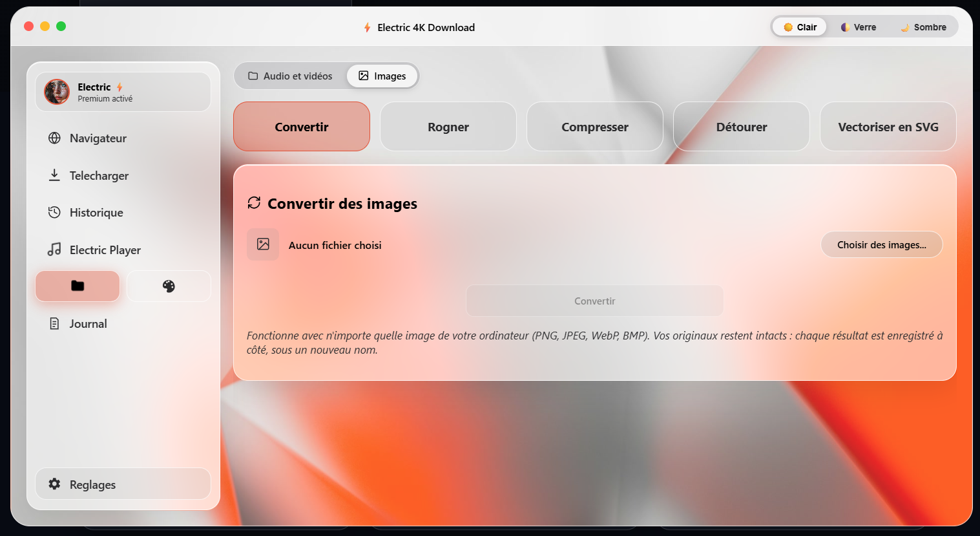Click the Electric Premium activé profile card
Viewport: 980px width, 536px height.
click(123, 92)
